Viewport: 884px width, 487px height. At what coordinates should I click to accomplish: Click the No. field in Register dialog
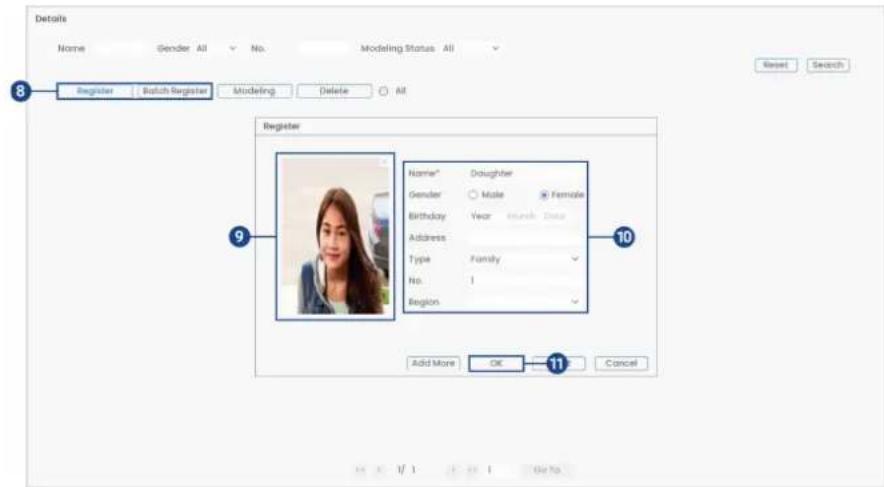(524, 281)
